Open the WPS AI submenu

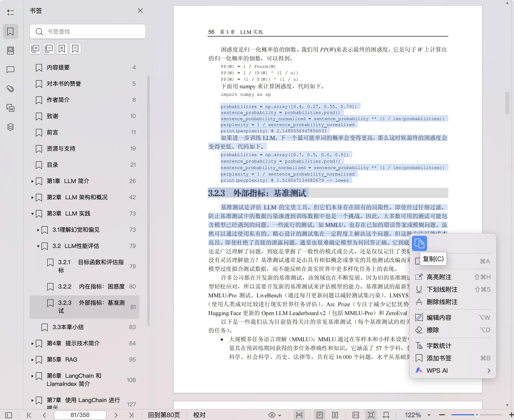[x=453, y=370]
